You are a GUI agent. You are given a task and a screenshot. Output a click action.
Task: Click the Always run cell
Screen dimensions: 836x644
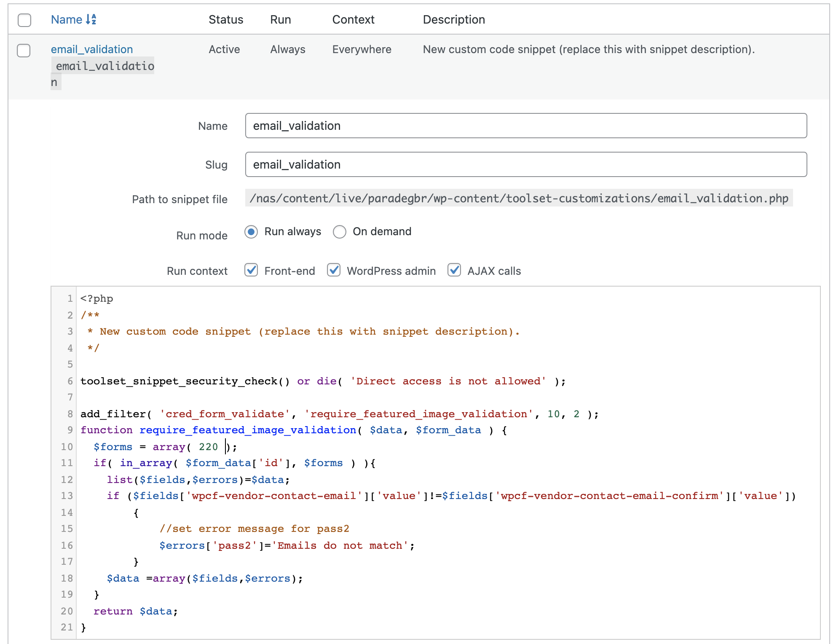coord(288,49)
